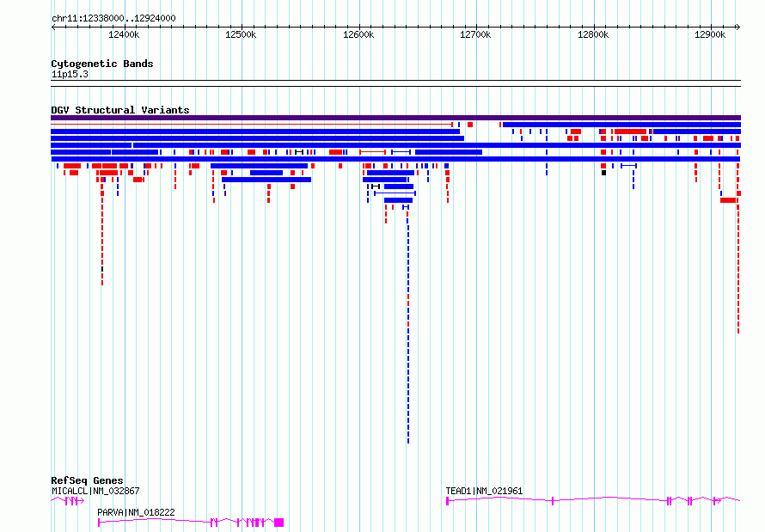The width and height of the screenshot is (765, 532).
Task: Select the Cytogenetic Bands track title
Action: click(x=102, y=64)
